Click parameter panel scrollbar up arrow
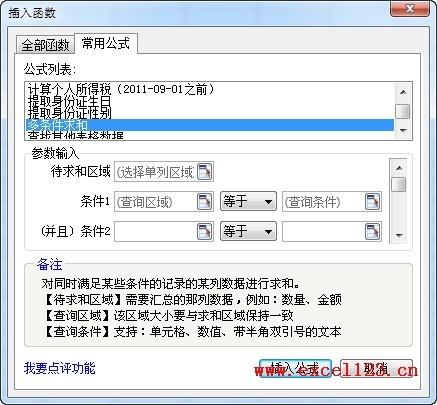The width and height of the screenshot is (437, 405). [399, 168]
